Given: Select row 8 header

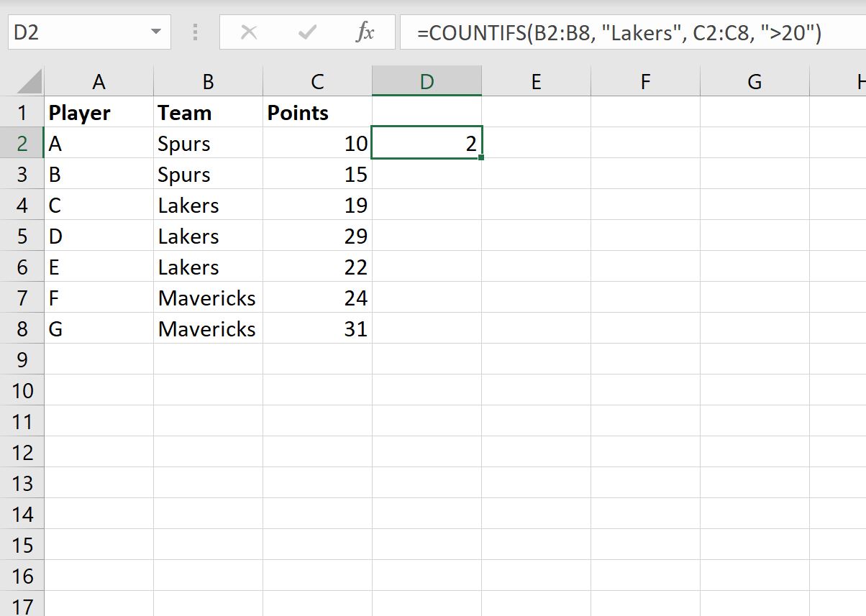Looking at the screenshot, I should (x=22, y=328).
